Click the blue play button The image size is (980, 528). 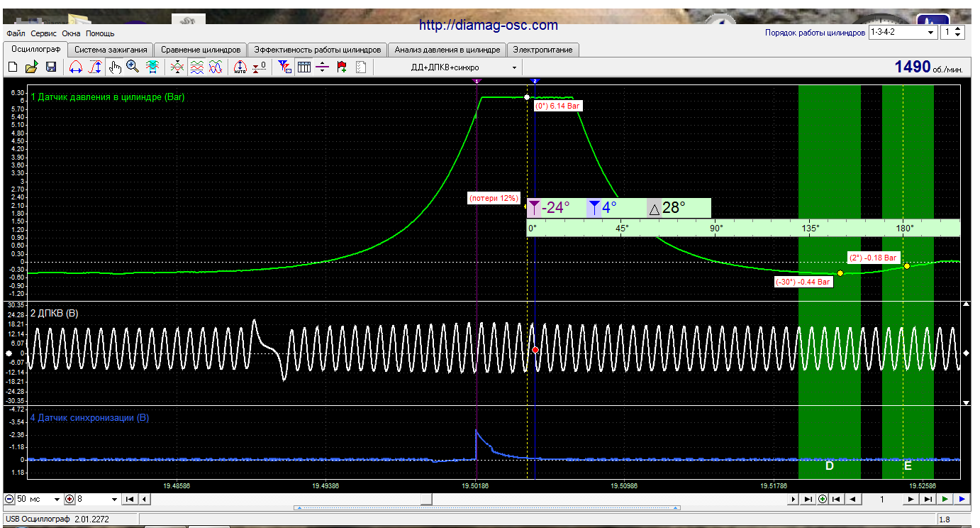point(962,499)
